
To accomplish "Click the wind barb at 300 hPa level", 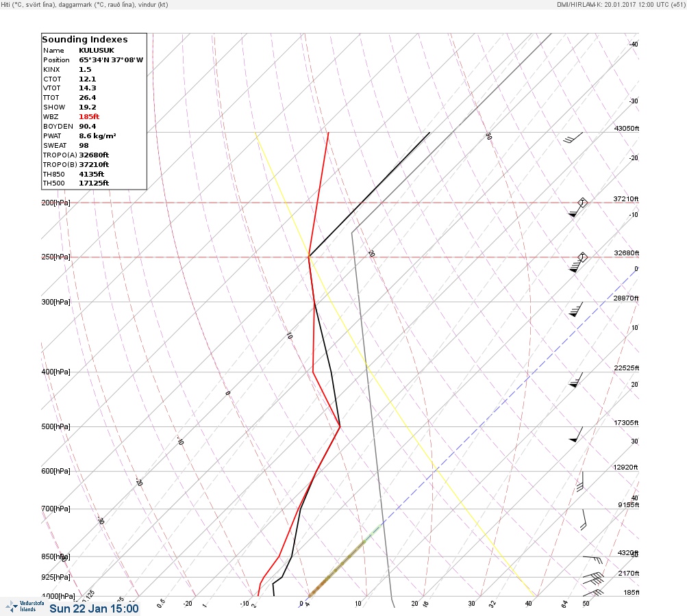I will tap(576, 309).
